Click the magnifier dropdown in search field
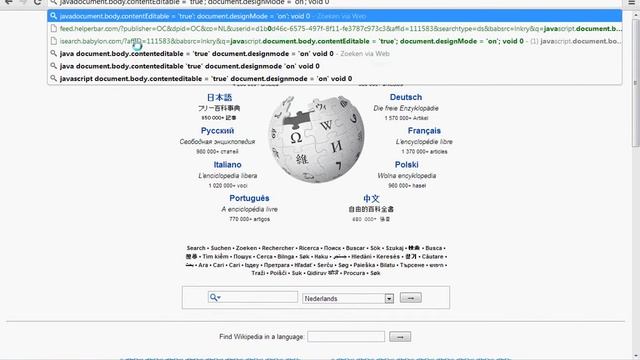Image resolution: width=640 pixels, height=360 pixels. tap(215, 297)
